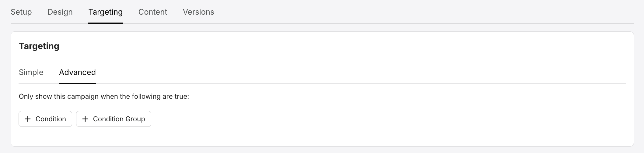Click the underlined Targeting tab in top navigation
The image size is (644, 153).
click(x=105, y=12)
